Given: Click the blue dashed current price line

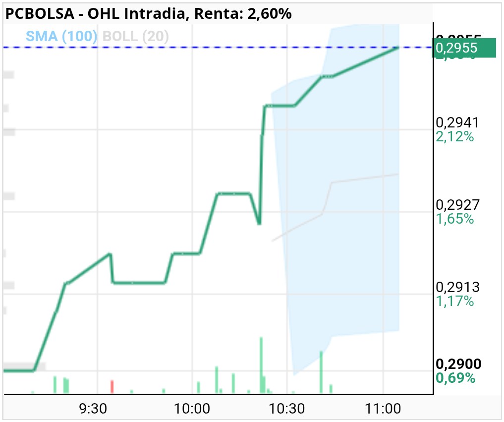Looking at the screenshot, I should (217, 47).
